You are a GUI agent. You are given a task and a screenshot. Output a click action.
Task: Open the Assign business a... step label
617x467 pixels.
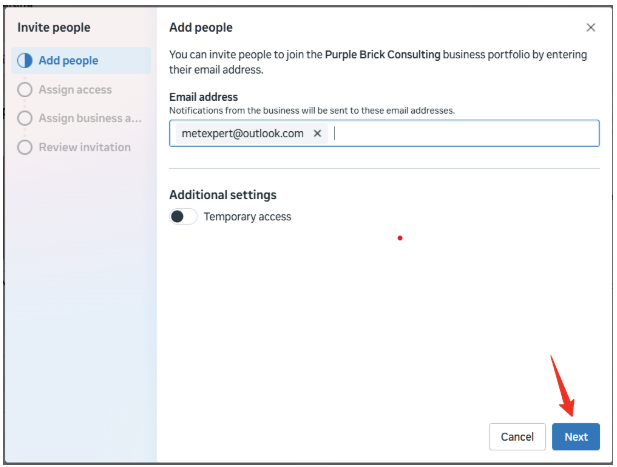click(90, 118)
